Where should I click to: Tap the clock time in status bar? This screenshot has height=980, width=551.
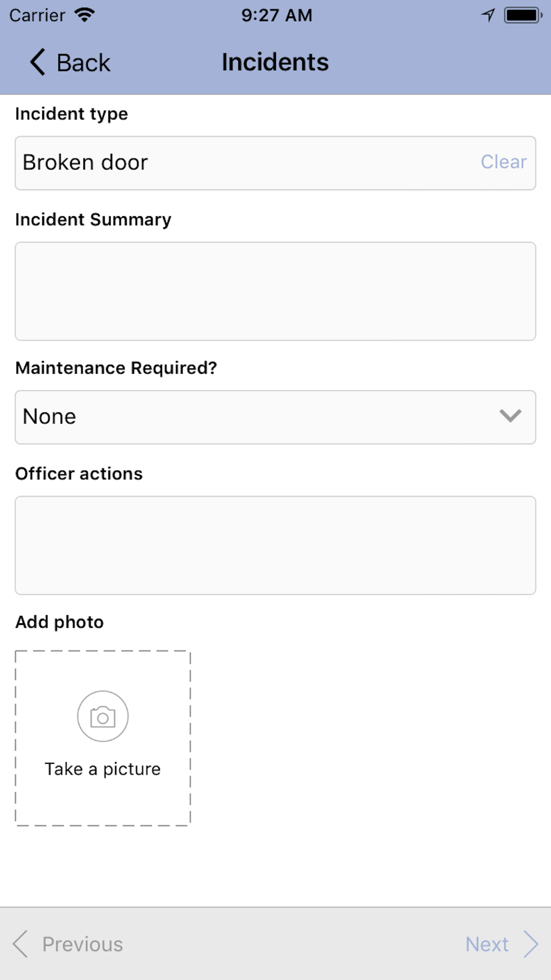coord(277,15)
